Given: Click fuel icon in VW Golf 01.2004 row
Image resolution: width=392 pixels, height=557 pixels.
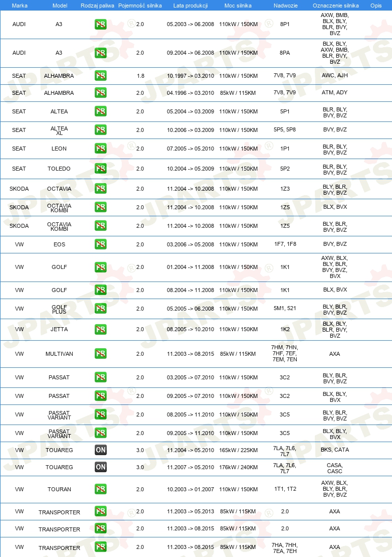Looking at the screenshot, I should (101, 267).
